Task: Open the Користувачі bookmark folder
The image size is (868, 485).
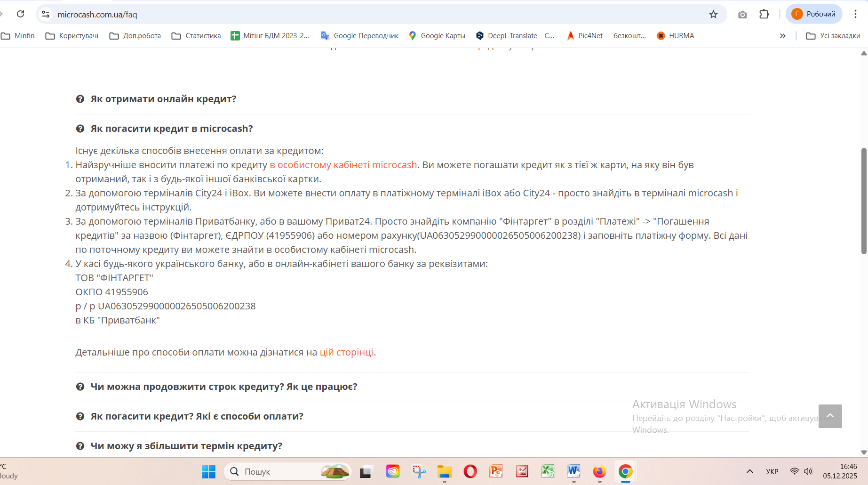Action: click(x=72, y=36)
